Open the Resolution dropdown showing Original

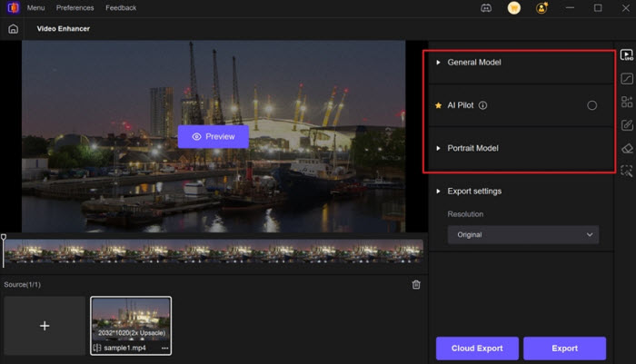coord(523,235)
